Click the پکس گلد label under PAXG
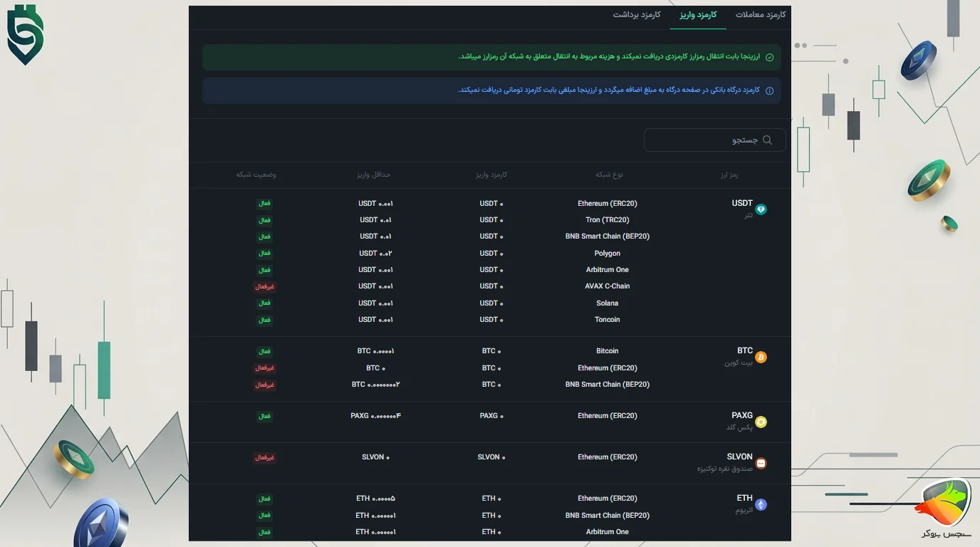The height and width of the screenshot is (547, 980). [x=739, y=427]
